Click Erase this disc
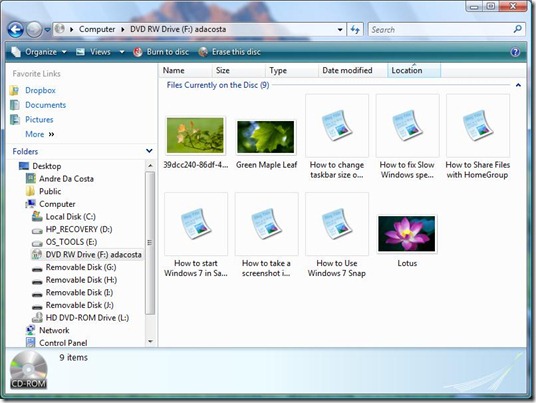 tap(230, 52)
